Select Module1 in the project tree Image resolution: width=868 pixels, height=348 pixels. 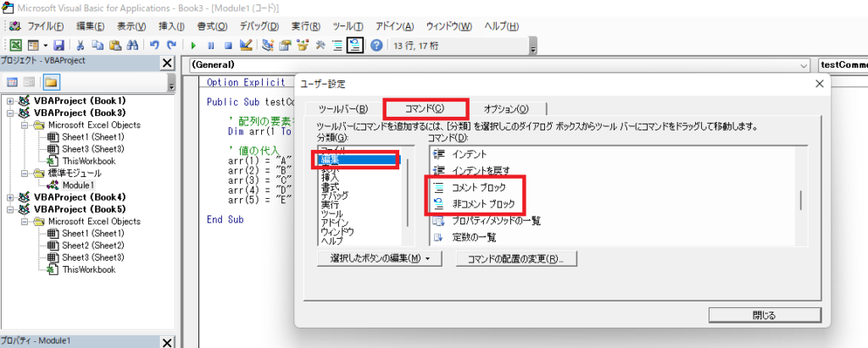78,185
